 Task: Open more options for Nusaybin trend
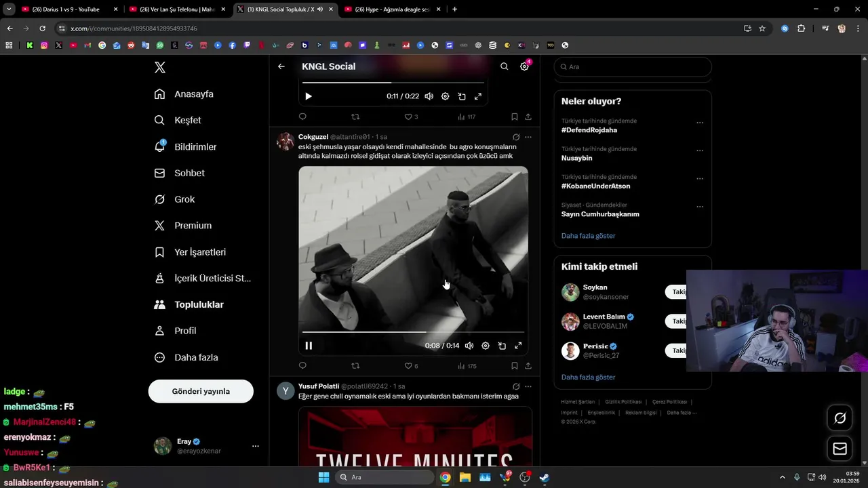click(700, 151)
